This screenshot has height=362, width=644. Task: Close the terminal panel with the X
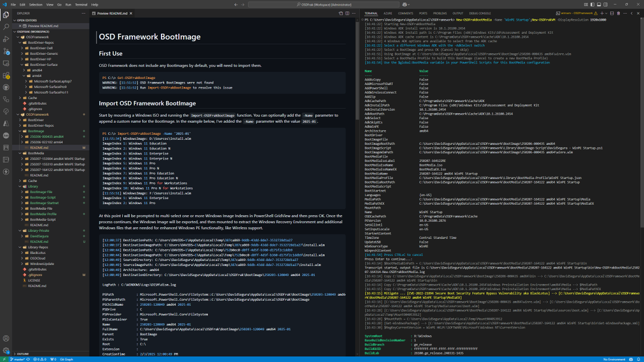639,13
